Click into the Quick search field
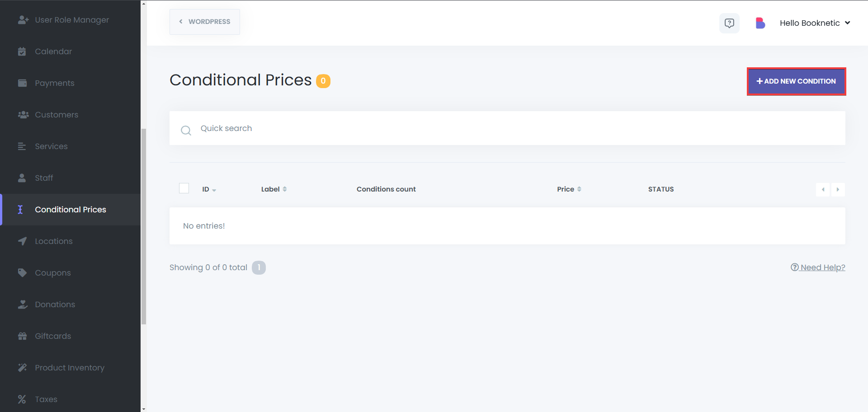This screenshot has width=868, height=412. [x=497, y=128]
